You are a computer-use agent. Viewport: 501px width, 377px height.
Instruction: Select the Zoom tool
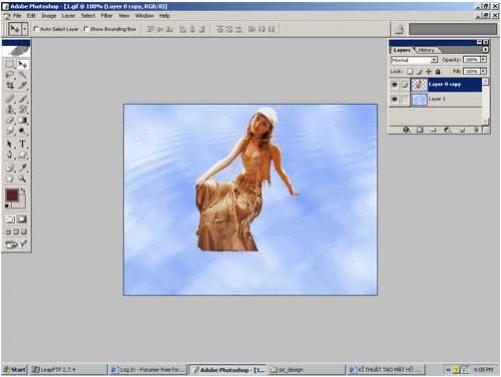click(x=23, y=179)
